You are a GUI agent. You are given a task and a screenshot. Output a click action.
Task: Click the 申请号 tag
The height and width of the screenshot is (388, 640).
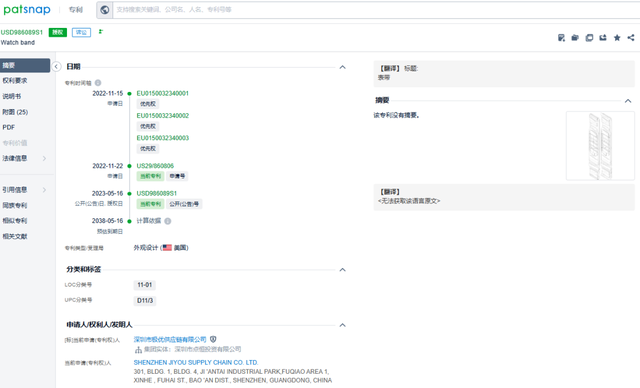pyautogui.click(x=177, y=176)
